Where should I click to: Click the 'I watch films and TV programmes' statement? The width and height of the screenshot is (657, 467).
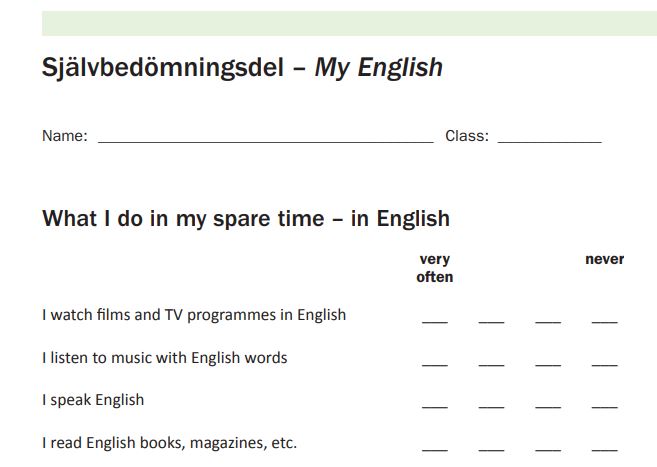194,315
